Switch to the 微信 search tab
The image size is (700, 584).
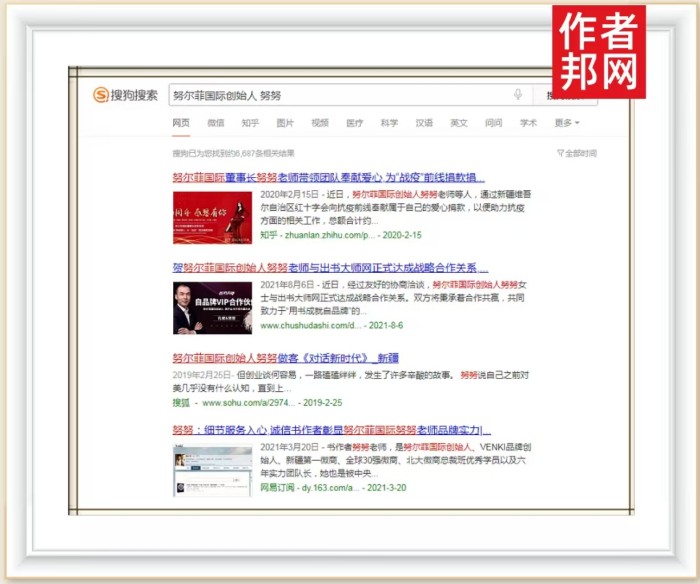[x=216, y=123]
